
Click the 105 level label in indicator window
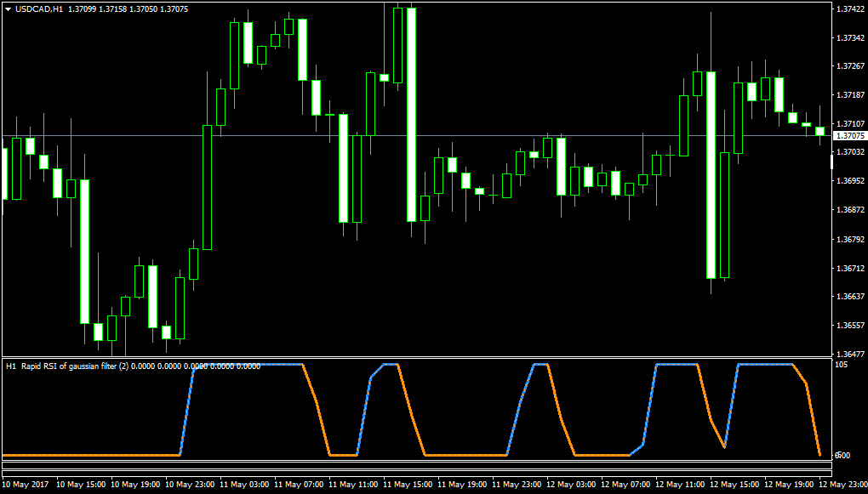[x=842, y=365]
